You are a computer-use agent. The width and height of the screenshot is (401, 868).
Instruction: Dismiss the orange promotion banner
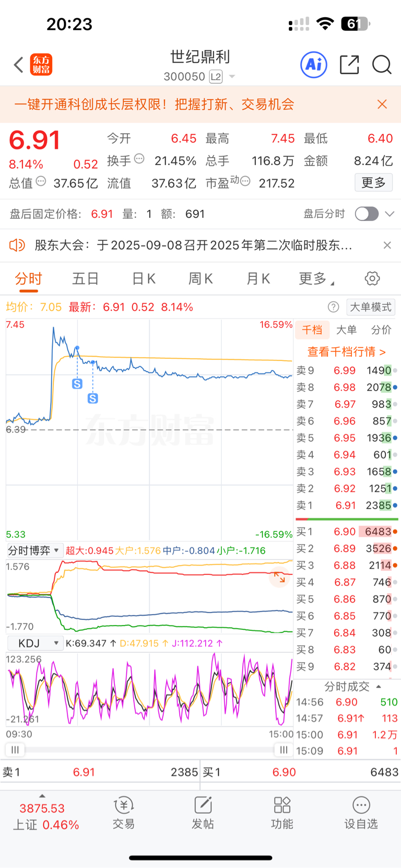pyautogui.click(x=382, y=104)
